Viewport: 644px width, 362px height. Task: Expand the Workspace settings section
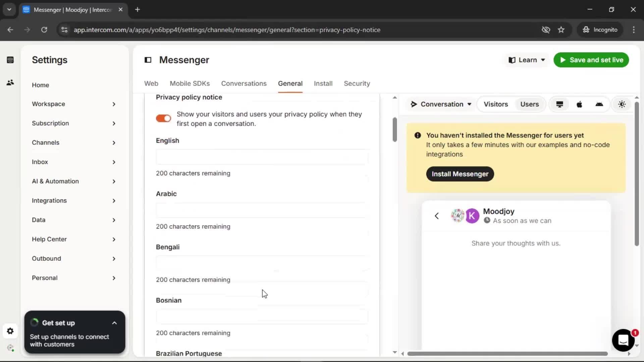(x=74, y=104)
